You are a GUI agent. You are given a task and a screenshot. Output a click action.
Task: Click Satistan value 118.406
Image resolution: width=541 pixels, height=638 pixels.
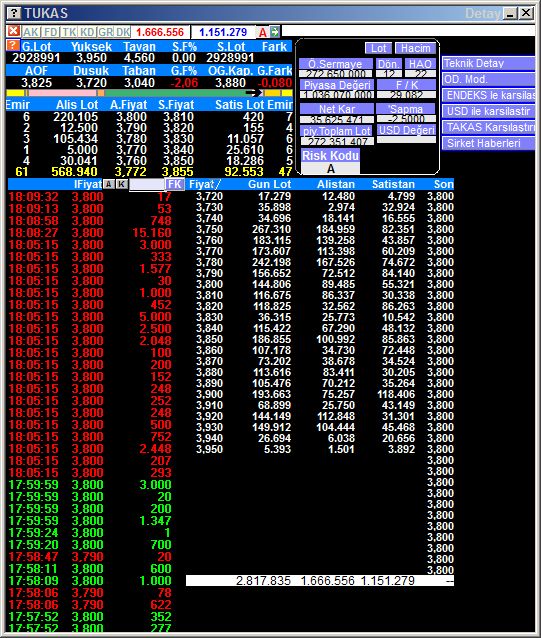(x=396, y=394)
